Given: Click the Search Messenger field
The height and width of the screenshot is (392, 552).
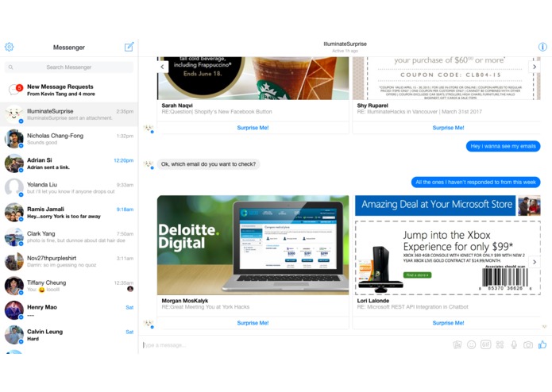Looking at the screenshot, I should coord(69,67).
